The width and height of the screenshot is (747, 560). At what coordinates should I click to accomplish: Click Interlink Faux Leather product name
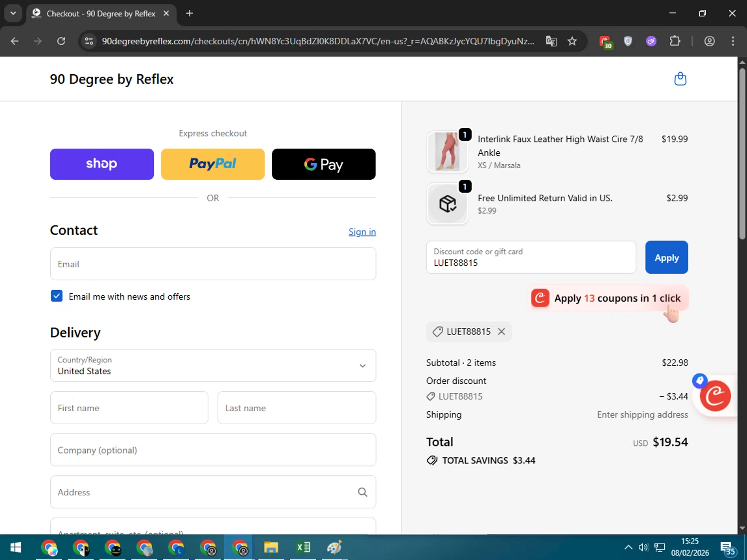click(560, 146)
